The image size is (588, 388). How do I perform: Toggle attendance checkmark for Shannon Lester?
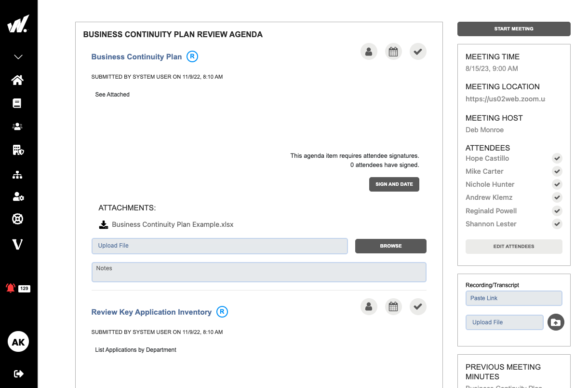tap(557, 224)
